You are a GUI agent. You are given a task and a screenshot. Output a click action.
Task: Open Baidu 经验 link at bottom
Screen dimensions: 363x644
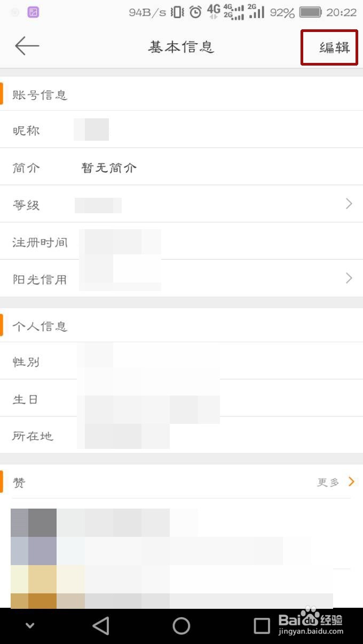[x=315, y=625]
